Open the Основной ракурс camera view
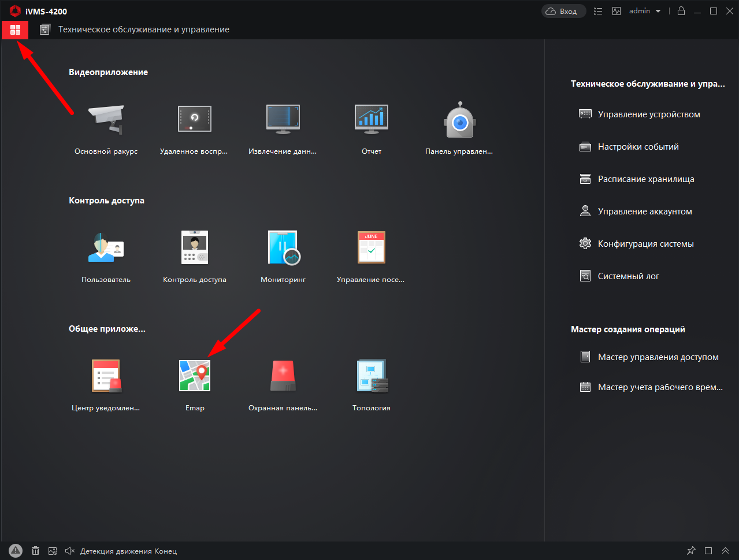The image size is (739, 560). tap(106, 120)
